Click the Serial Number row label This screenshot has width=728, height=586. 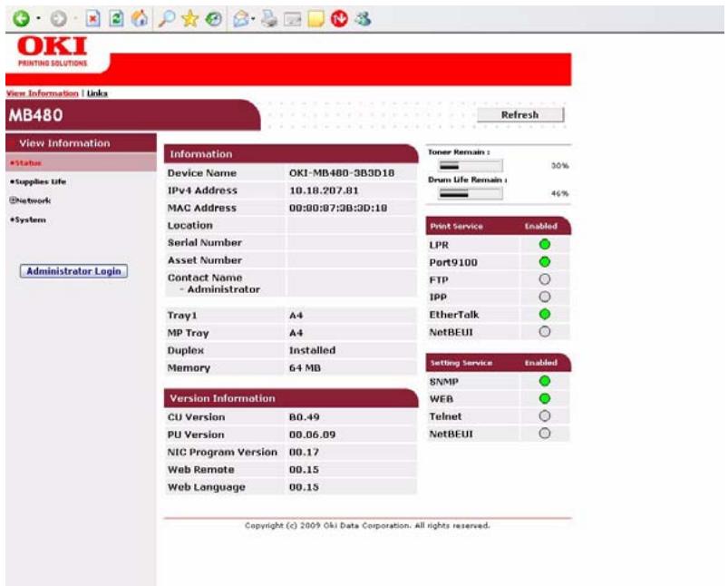pyautogui.click(x=204, y=242)
